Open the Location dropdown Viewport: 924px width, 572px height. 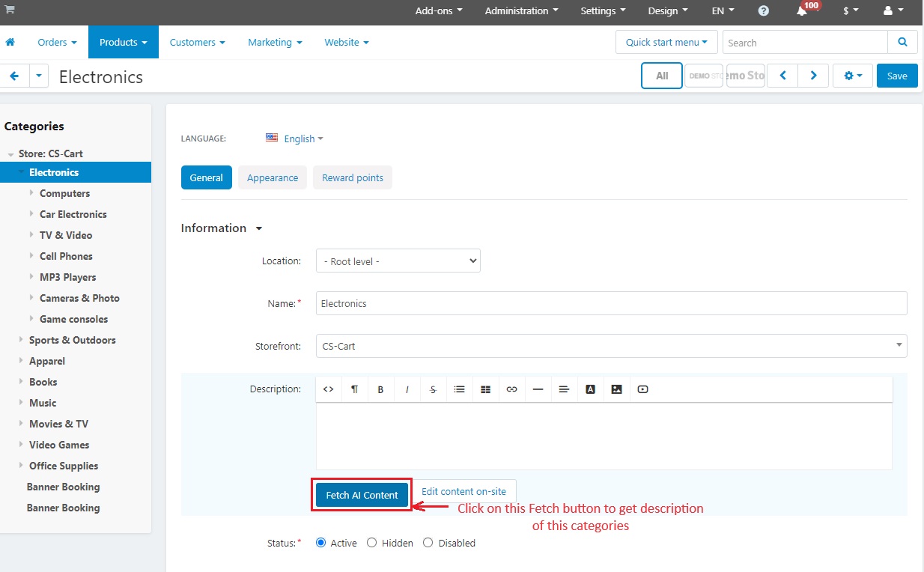[x=398, y=261]
